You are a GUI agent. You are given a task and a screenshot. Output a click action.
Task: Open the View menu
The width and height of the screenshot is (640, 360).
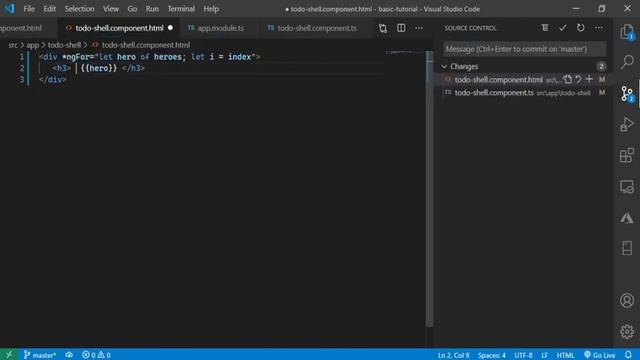[x=111, y=9]
